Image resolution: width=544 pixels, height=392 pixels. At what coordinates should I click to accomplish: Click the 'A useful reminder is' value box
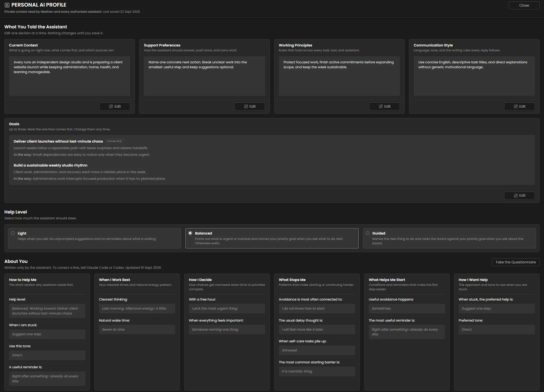47,379
